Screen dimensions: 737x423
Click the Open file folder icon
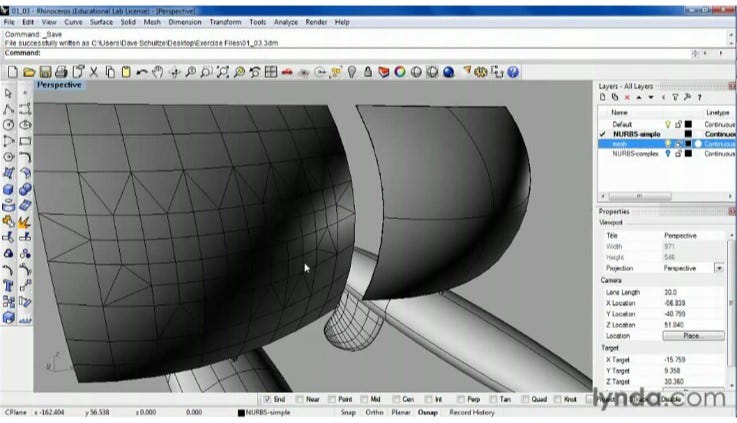tap(28, 72)
